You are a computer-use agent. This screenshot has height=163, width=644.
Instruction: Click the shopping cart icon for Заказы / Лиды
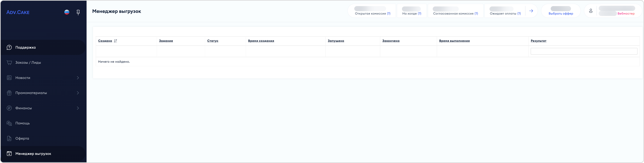tap(9, 63)
